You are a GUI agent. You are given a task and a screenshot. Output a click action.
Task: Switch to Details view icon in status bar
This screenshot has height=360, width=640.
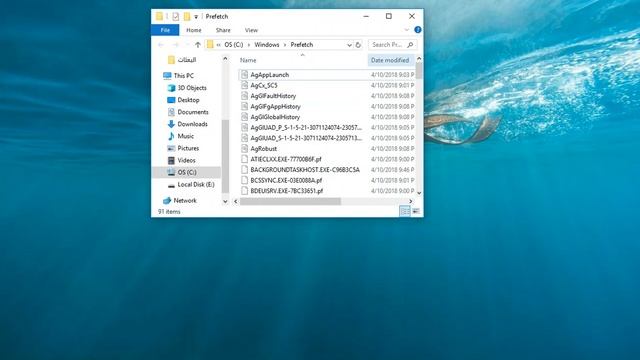[404, 211]
